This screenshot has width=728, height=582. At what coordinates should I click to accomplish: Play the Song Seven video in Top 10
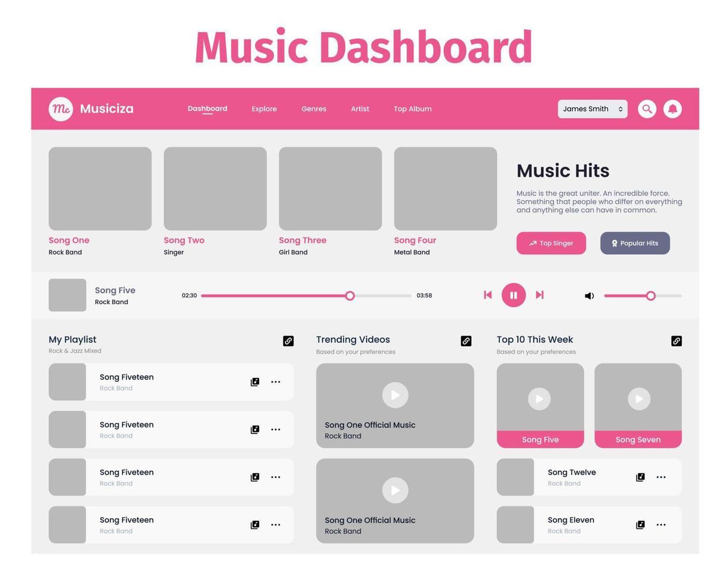(x=639, y=398)
